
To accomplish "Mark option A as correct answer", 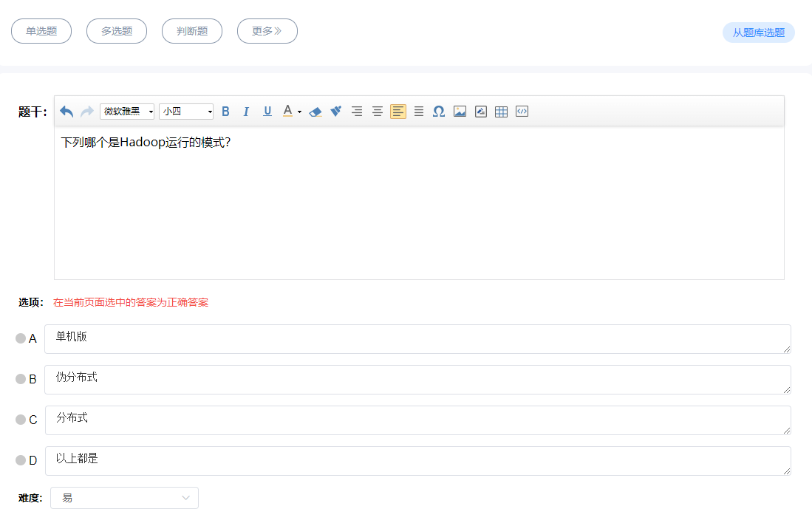I will [21, 338].
